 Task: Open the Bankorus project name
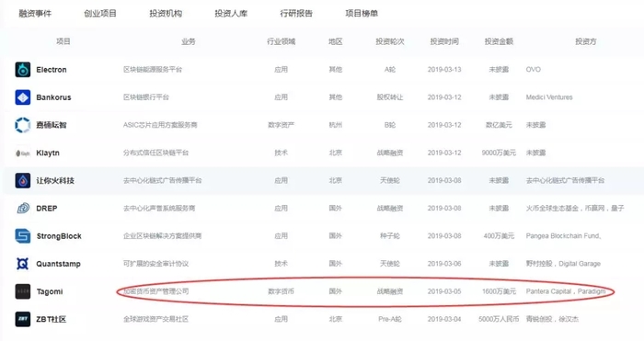click(53, 97)
